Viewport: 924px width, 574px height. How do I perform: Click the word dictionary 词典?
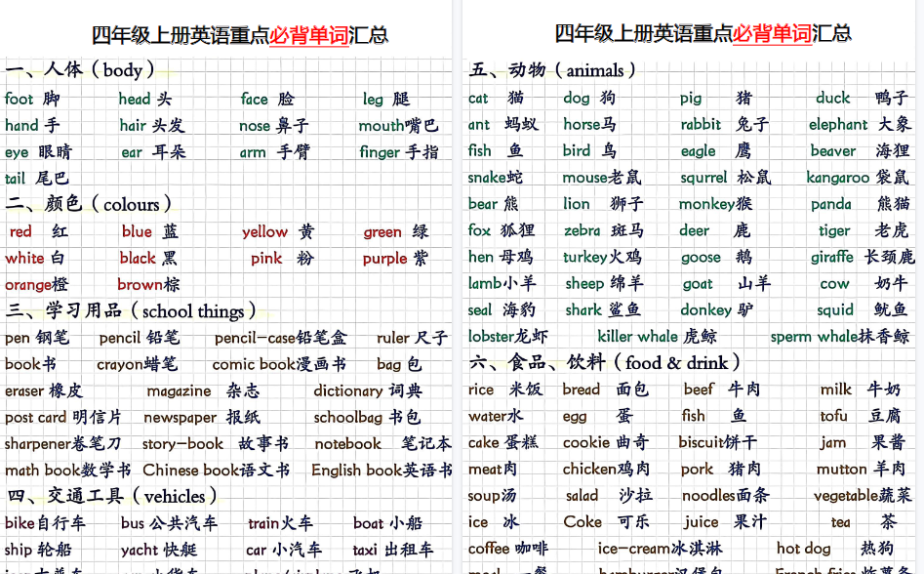point(368,390)
